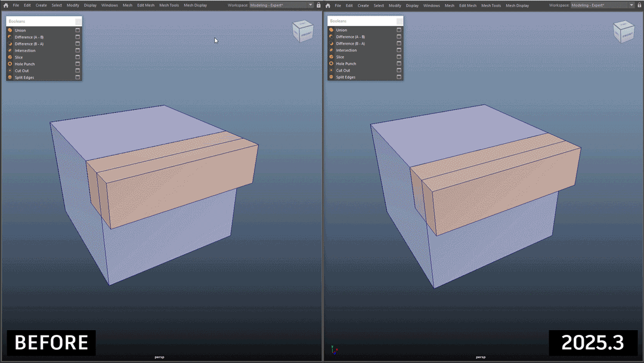Expand the Workspace dropdown in the left window
644x363 pixels.
click(x=310, y=5)
